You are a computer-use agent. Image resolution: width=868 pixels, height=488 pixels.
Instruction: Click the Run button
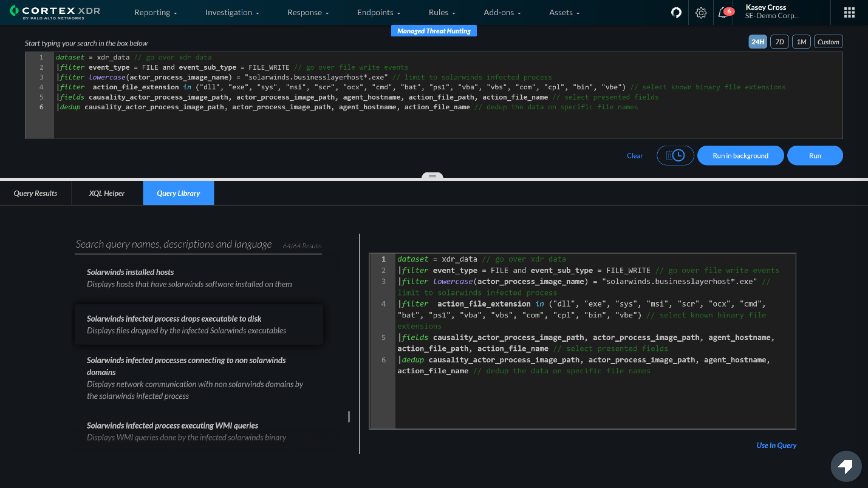coord(815,155)
